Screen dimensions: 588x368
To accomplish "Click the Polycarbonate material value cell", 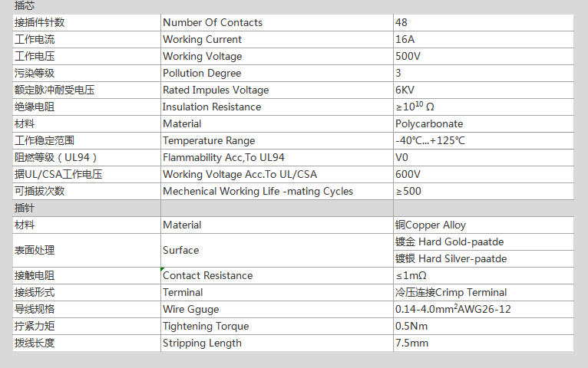I will point(429,123).
